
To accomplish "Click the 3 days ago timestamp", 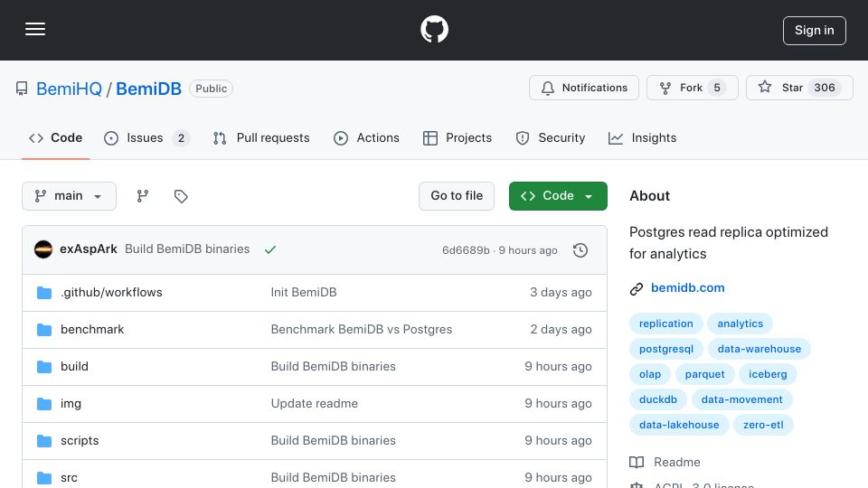I will [561, 292].
